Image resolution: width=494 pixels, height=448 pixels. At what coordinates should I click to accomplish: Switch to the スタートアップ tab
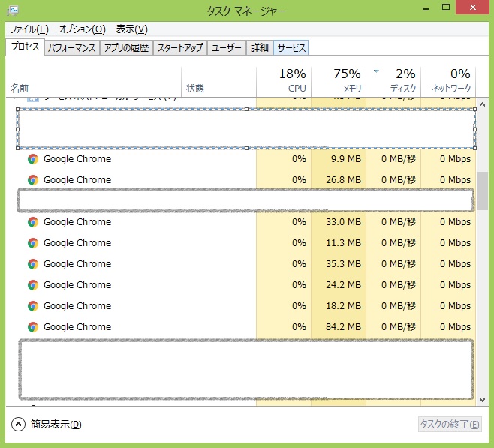180,47
